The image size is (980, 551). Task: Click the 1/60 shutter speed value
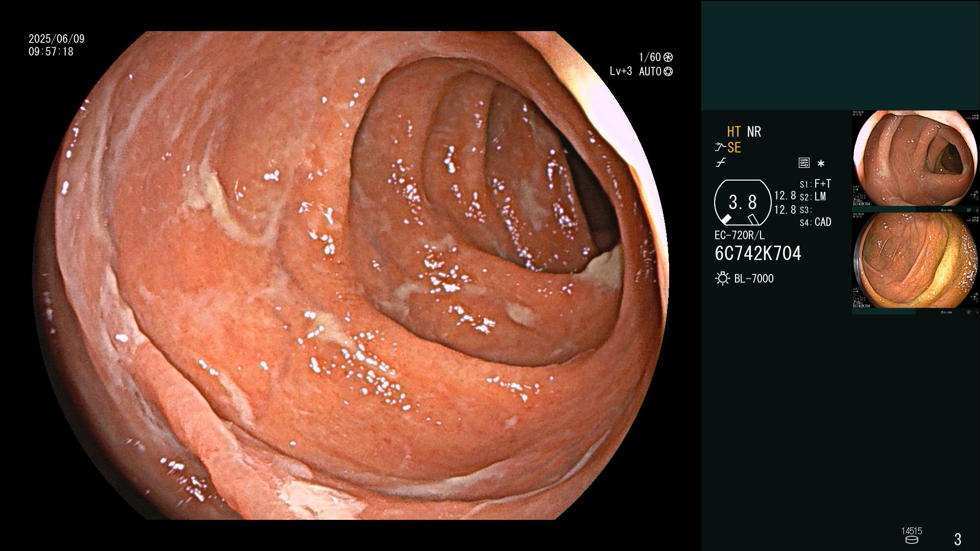click(x=650, y=57)
